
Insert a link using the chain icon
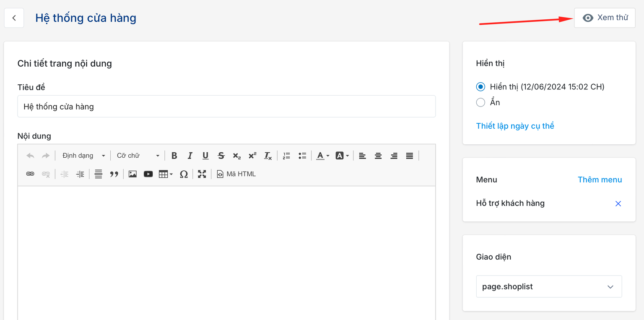point(30,174)
